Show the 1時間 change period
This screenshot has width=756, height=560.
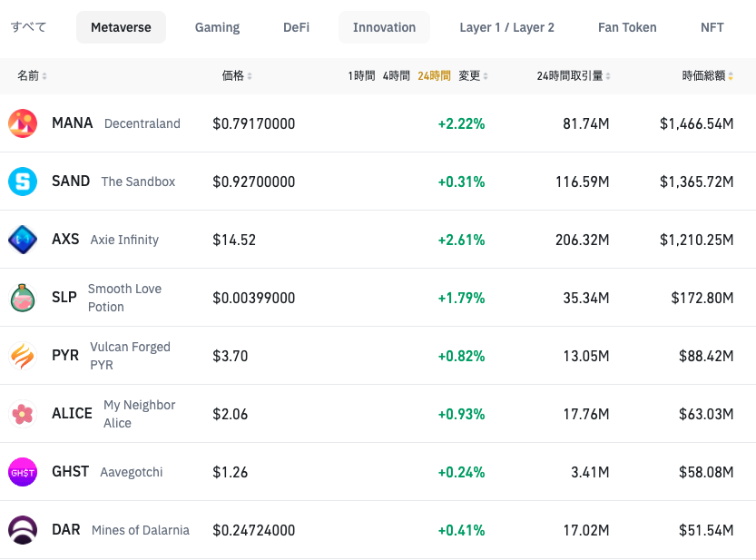pyautogui.click(x=361, y=75)
